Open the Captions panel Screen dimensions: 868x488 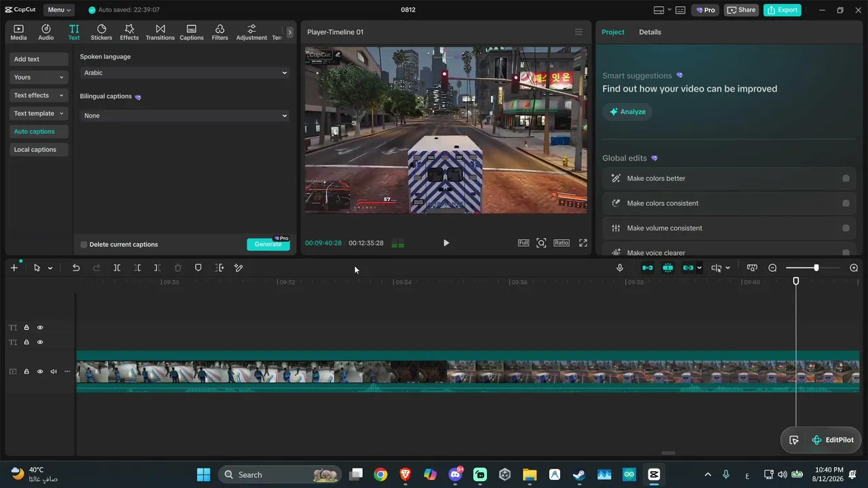coord(191,32)
